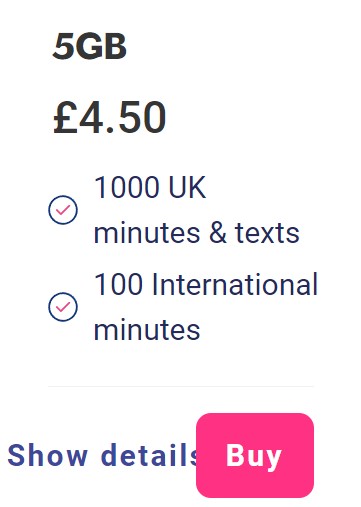Click the pink tick inside the second circle

[63, 307]
